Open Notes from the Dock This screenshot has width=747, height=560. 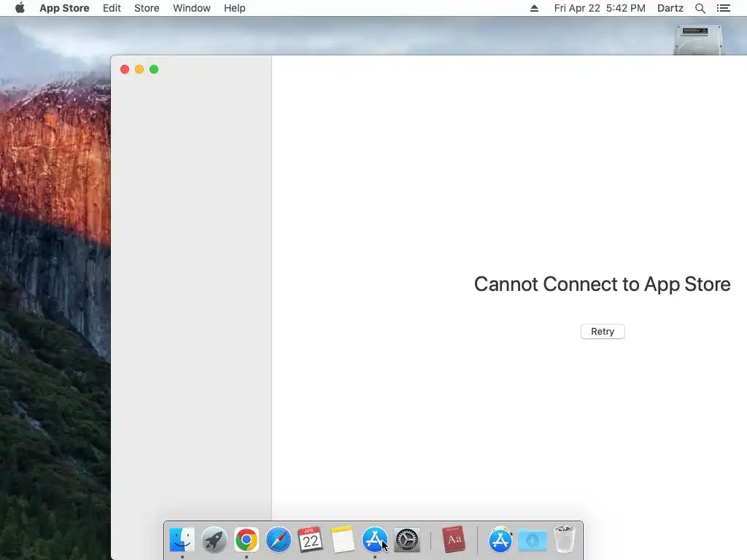pyautogui.click(x=343, y=540)
